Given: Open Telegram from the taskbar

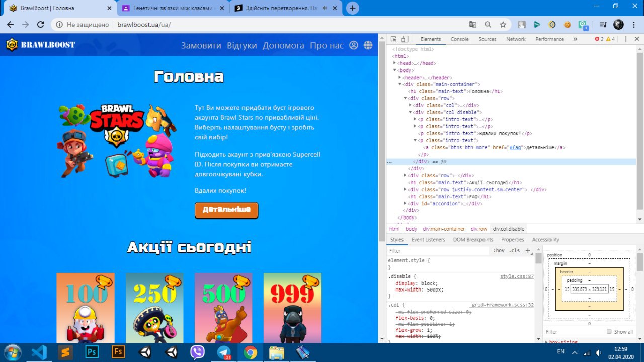Looking at the screenshot, I should [x=224, y=352].
